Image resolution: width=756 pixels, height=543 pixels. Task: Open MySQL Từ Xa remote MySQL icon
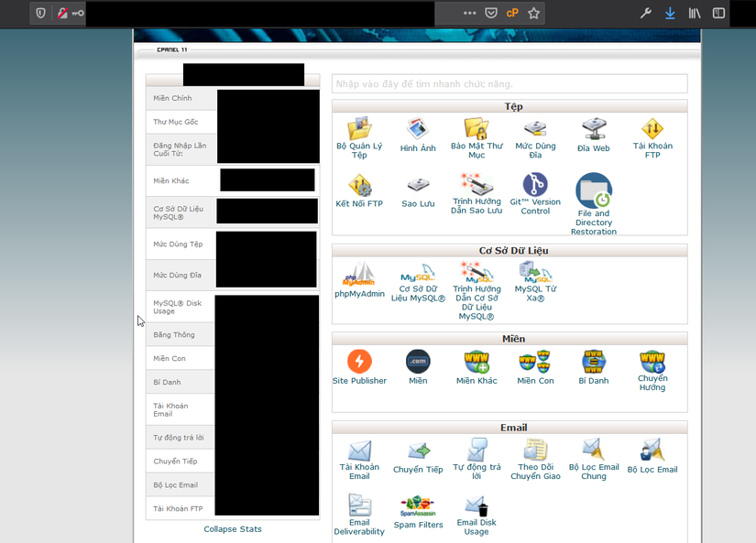click(535, 273)
